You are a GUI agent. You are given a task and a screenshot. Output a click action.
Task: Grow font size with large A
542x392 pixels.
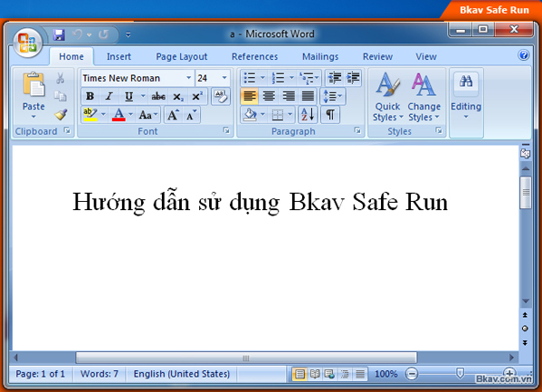coord(173,115)
